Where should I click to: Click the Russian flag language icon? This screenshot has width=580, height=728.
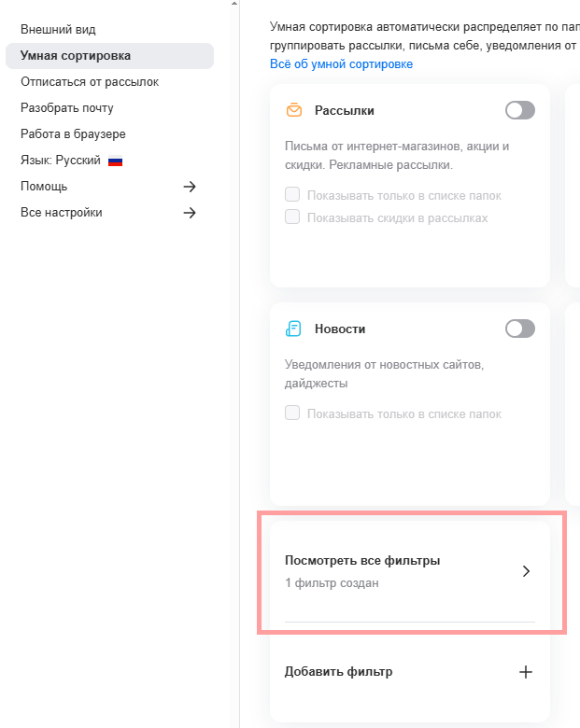click(x=116, y=161)
